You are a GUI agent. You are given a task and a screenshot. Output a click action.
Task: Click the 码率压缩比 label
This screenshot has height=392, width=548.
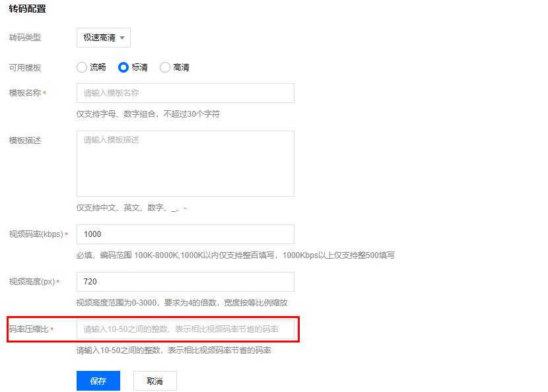(28, 329)
